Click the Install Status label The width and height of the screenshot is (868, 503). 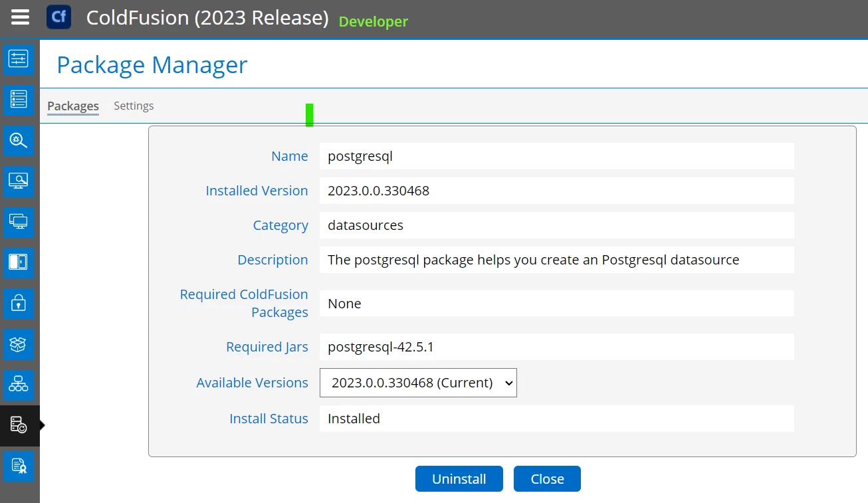(x=269, y=419)
